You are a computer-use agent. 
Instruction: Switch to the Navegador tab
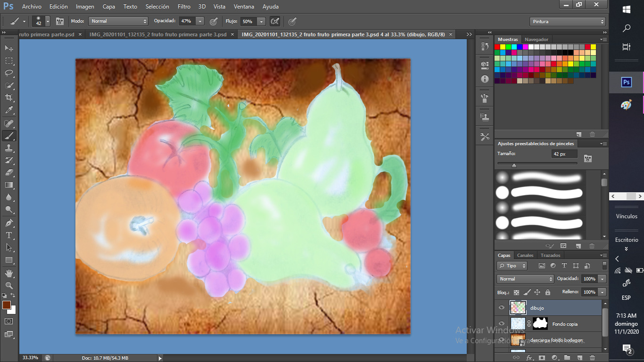(x=537, y=39)
